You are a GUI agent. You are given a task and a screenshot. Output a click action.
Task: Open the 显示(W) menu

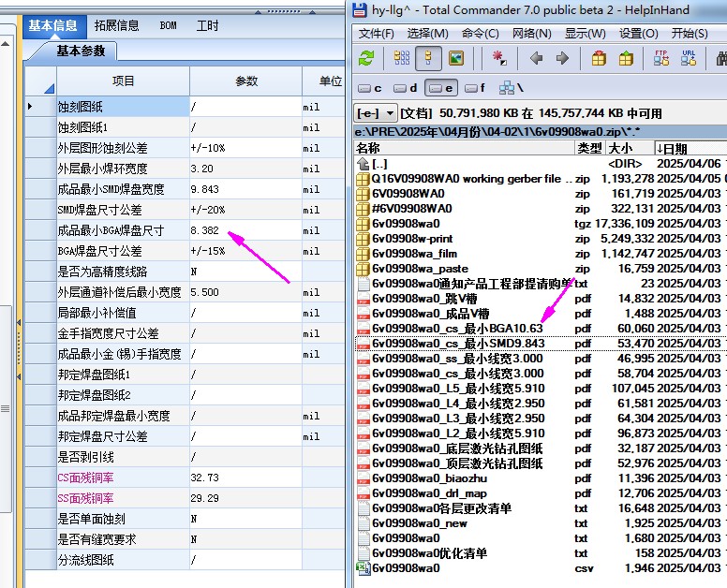(586, 34)
